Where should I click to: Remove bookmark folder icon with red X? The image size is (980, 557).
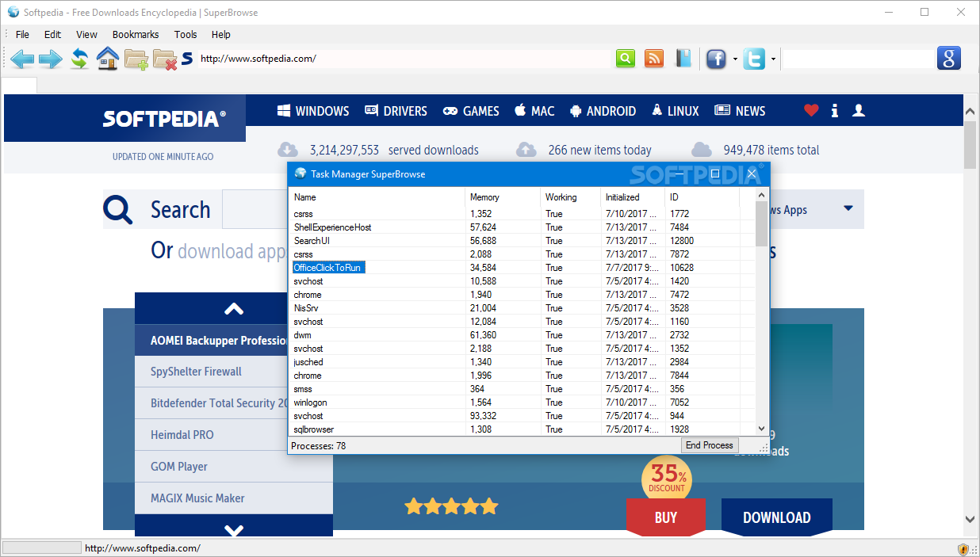[165, 59]
